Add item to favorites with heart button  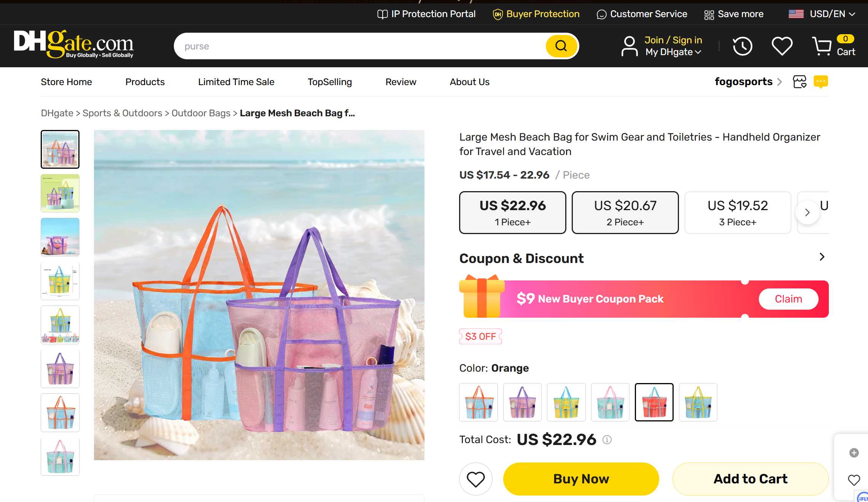tap(475, 479)
